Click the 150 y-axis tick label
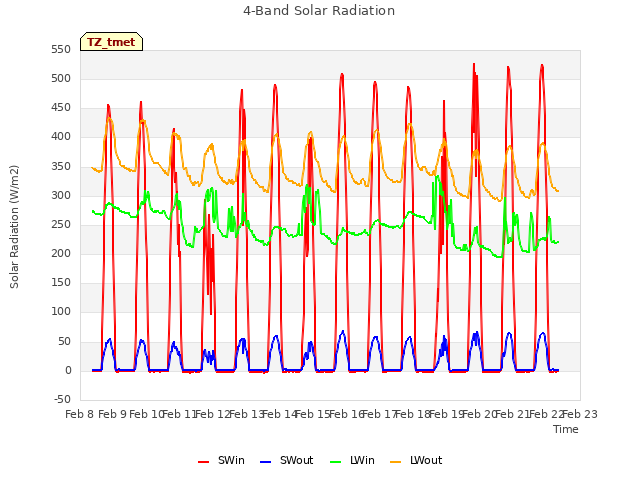The width and height of the screenshot is (640, 480). click(x=61, y=282)
